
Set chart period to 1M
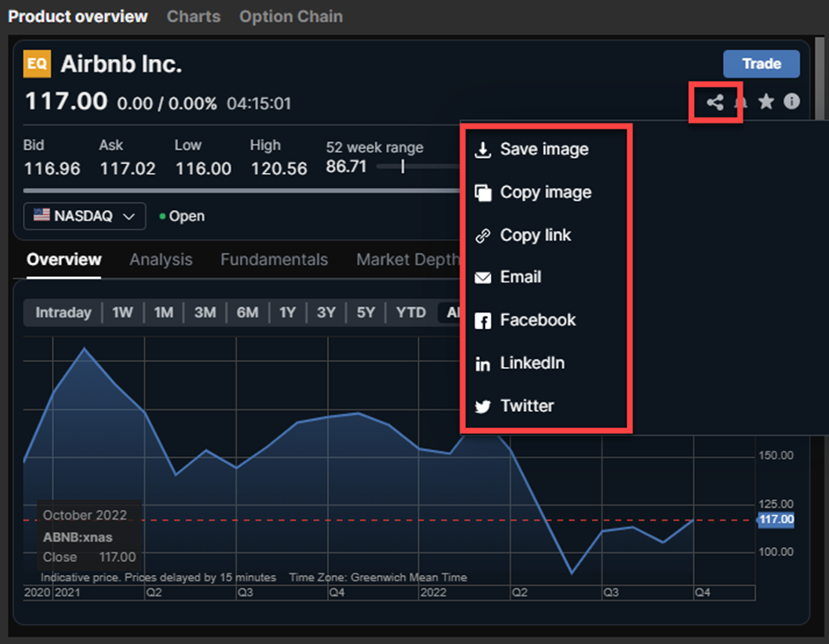(163, 312)
